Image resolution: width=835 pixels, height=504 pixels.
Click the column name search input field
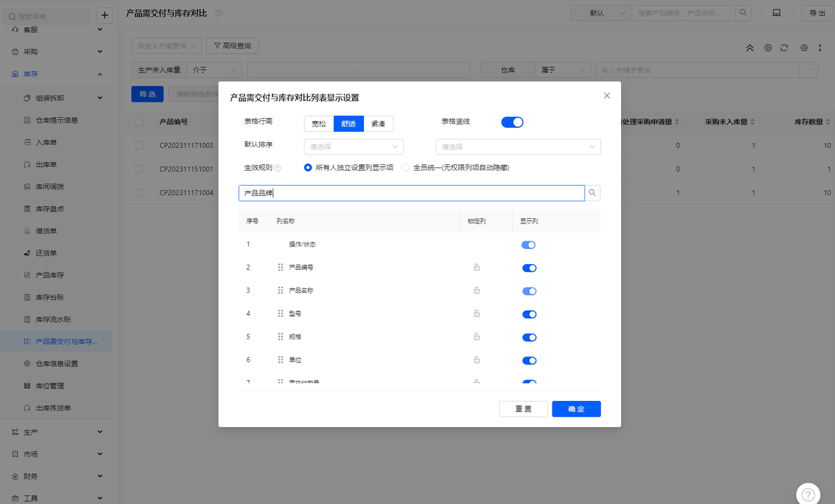click(412, 193)
